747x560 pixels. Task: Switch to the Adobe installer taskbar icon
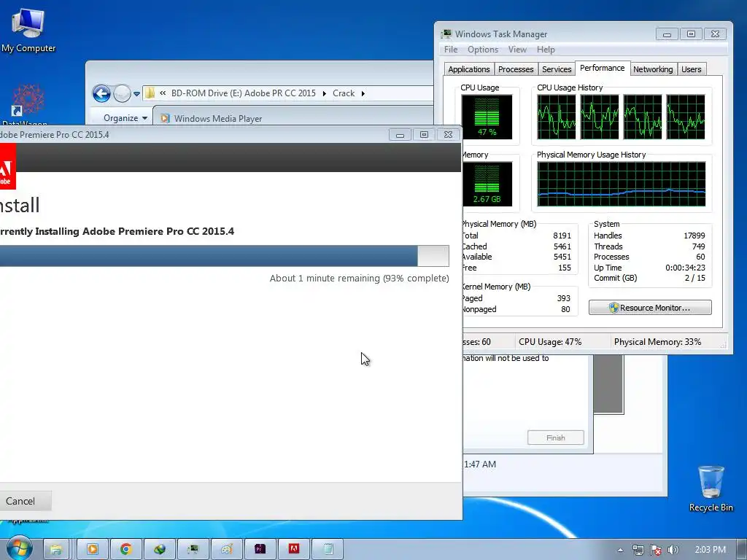[x=294, y=550]
